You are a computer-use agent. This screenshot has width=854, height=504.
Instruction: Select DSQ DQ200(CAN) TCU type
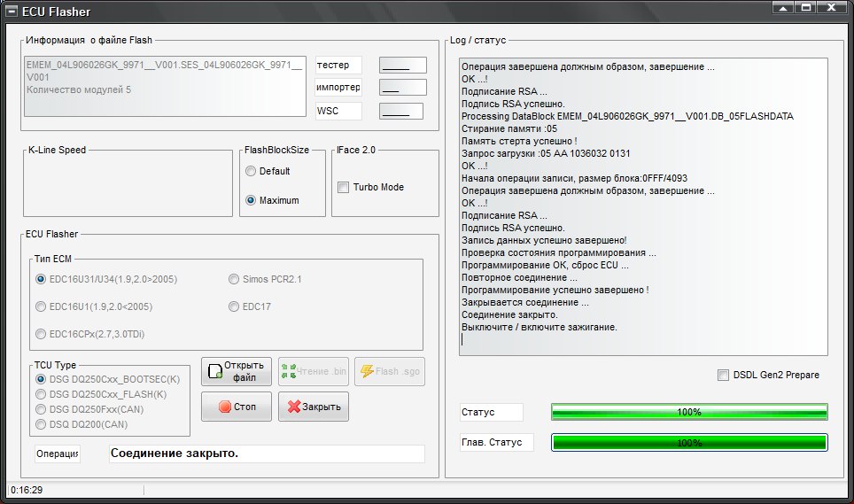(x=40, y=424)
